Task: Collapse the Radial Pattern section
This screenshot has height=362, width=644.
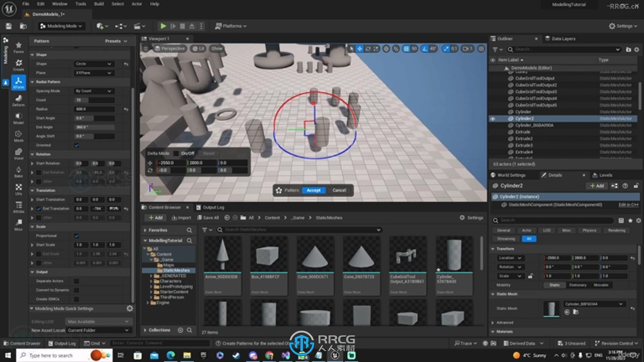Action: [x=33, y=82]
